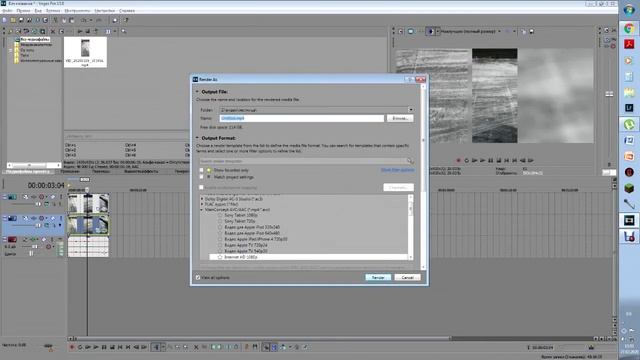Click the Remove media (X) icon in Project Media

pyautogui.click(x=53, y=31)
